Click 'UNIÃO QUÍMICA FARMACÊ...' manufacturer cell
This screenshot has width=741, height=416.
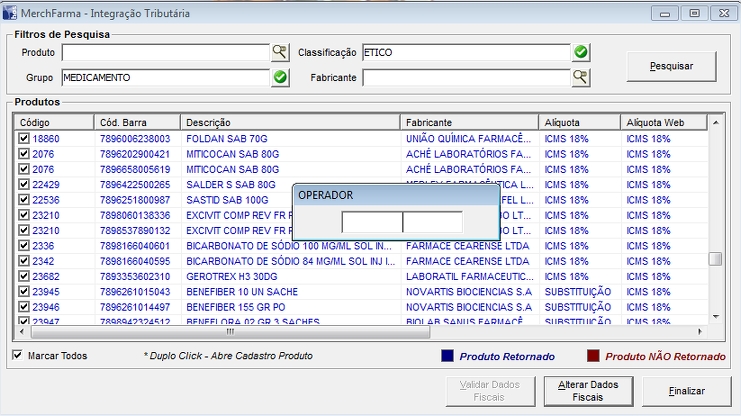coord(468,139)
